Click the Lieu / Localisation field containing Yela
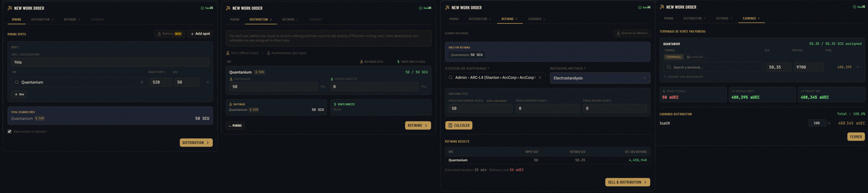Screen dimensions: 868x193 [x=110, y=62]
